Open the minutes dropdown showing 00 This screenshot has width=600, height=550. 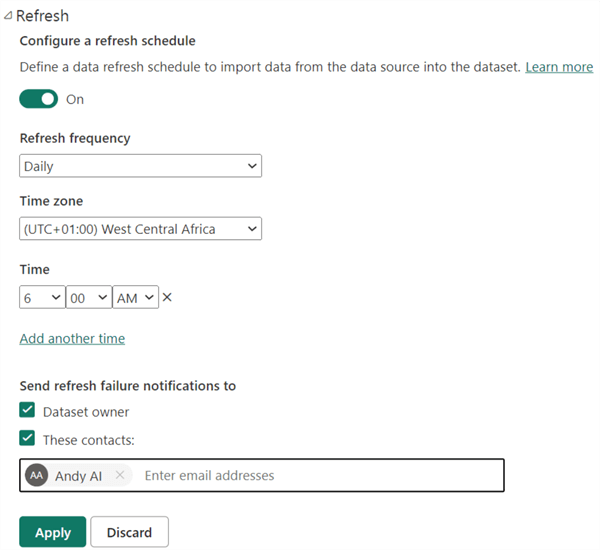89,297
